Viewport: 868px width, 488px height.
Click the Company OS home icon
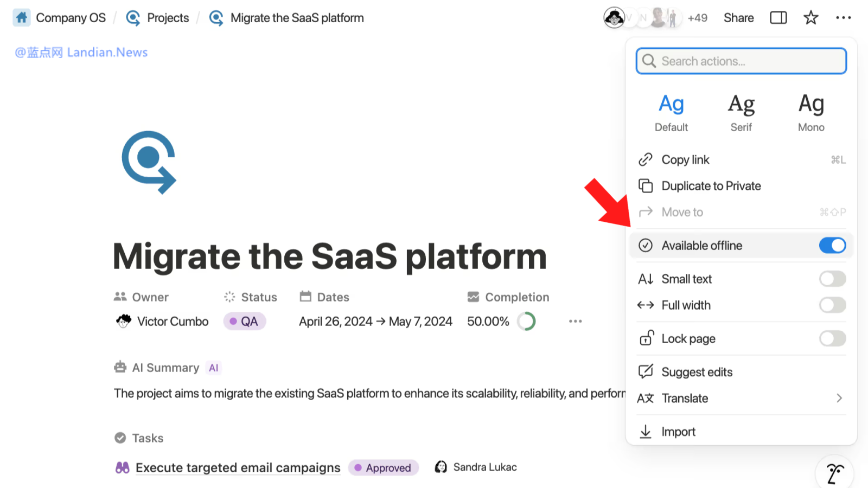tap(22, 18)
